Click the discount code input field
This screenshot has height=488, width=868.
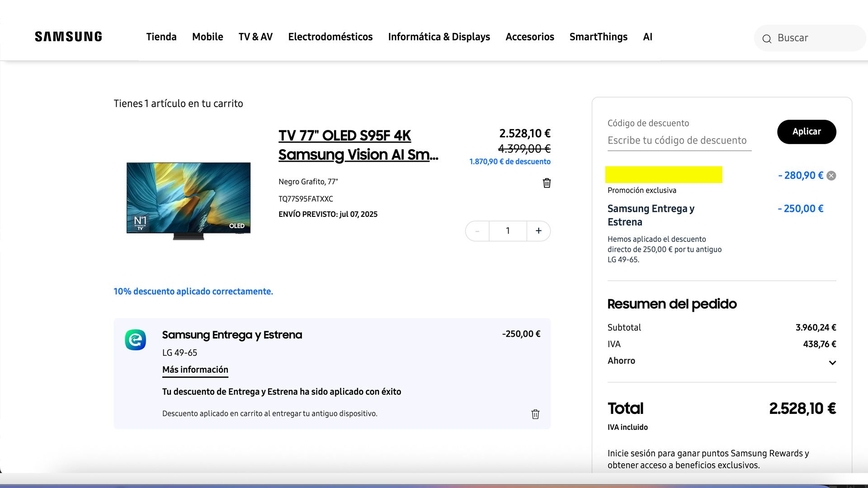679,141
